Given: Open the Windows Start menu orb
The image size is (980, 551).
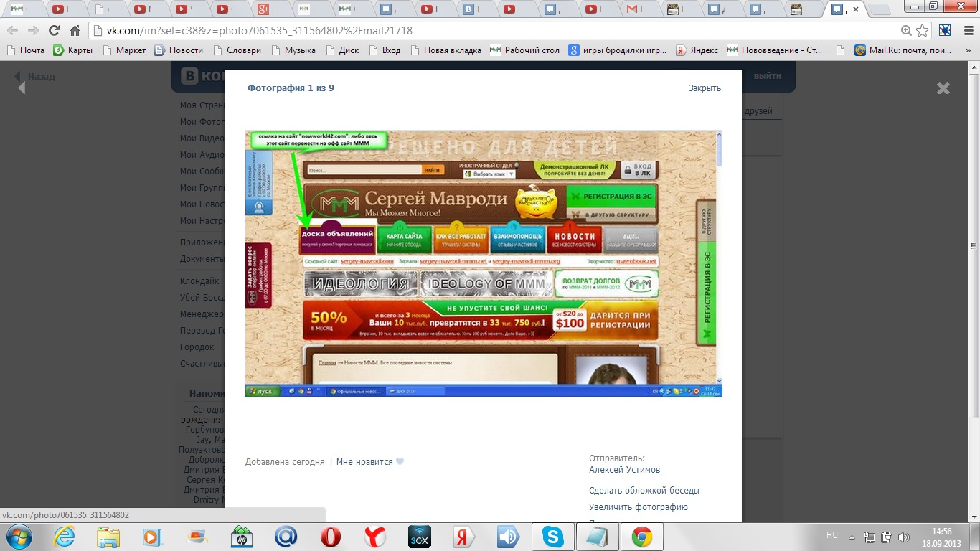Looking at the screenshot, I should [18, 537].
